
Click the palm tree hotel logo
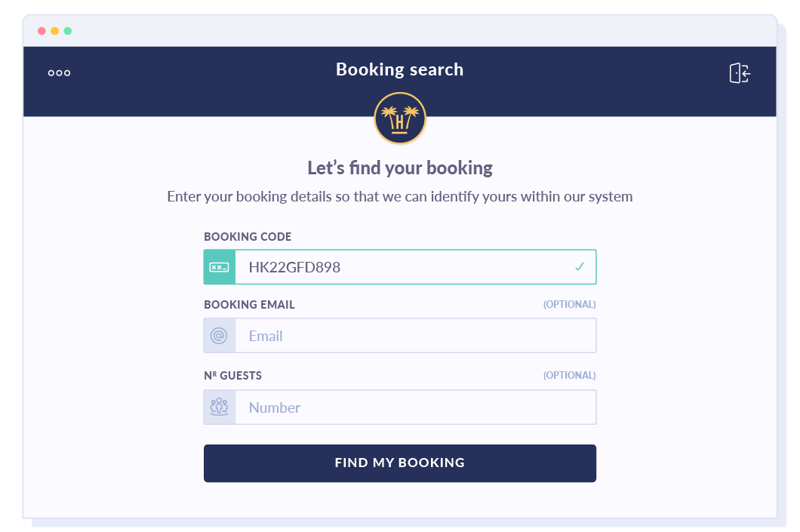click(x=400, y=118)
